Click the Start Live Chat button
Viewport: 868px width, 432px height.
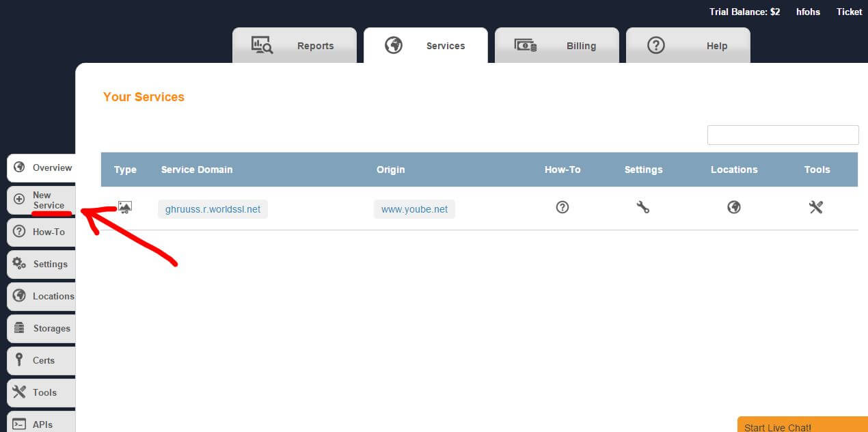tap(802, 424)
